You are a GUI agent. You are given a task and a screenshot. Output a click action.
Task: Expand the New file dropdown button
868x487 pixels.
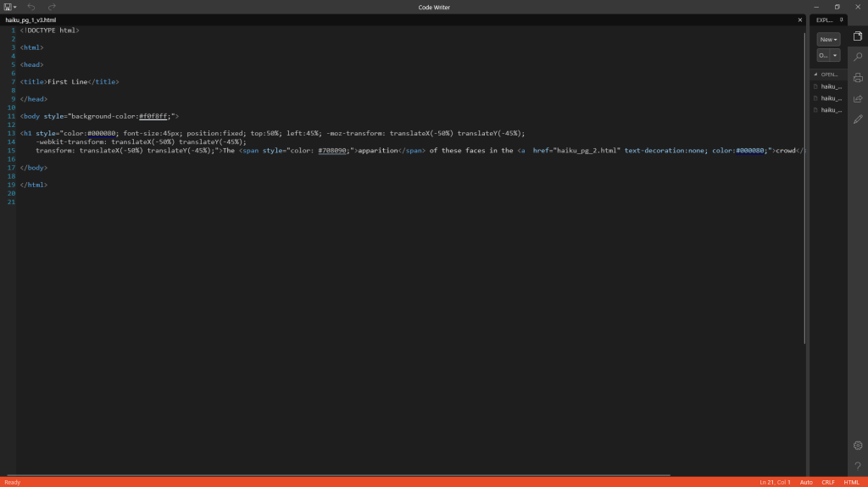click(828, 40)
